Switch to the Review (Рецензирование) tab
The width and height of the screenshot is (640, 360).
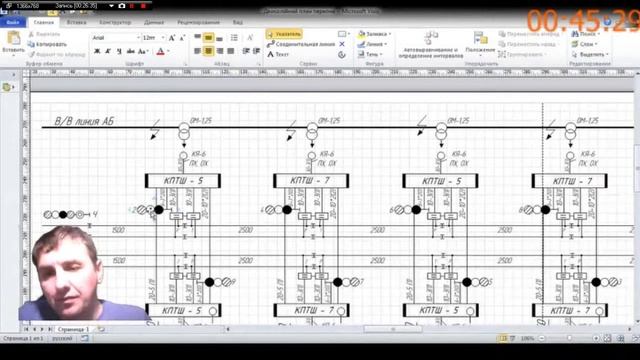198,22
